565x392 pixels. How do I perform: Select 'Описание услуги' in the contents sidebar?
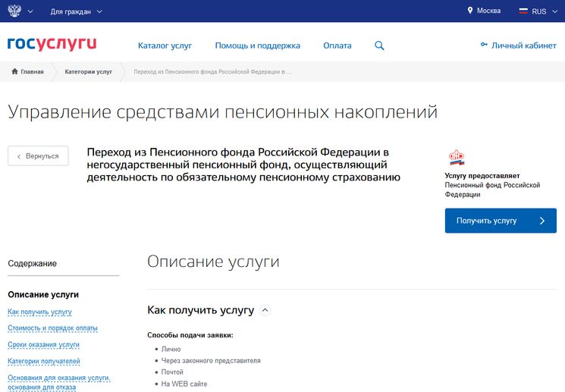pyautogui.click(x=43, y=295)
